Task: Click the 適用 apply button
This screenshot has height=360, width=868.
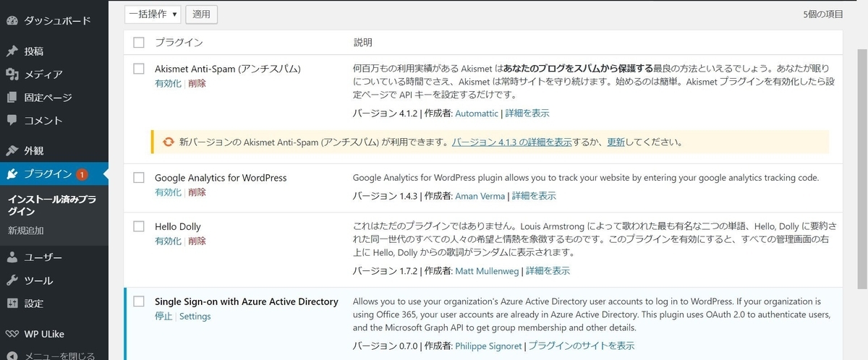Action: click(x=202, y=14)
